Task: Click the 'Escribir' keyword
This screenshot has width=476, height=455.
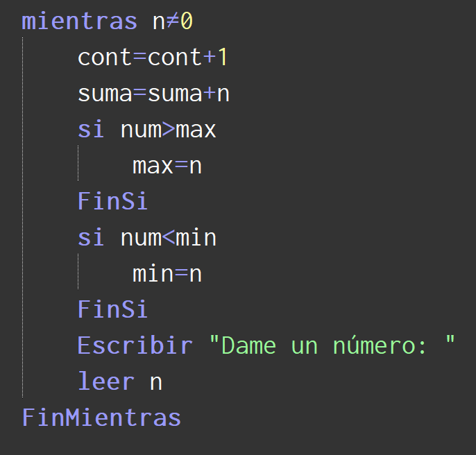Action: click(135, 345)
